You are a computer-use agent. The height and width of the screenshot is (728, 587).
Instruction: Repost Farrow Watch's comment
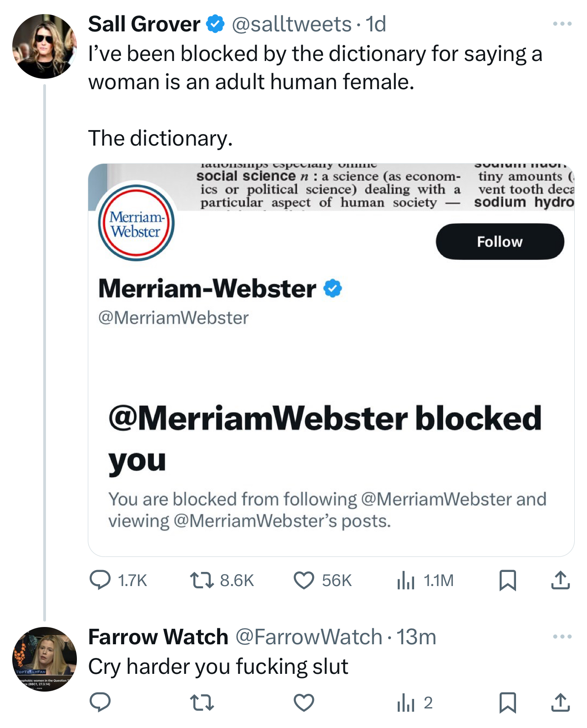pyautogui.click(x=202, y=703)
